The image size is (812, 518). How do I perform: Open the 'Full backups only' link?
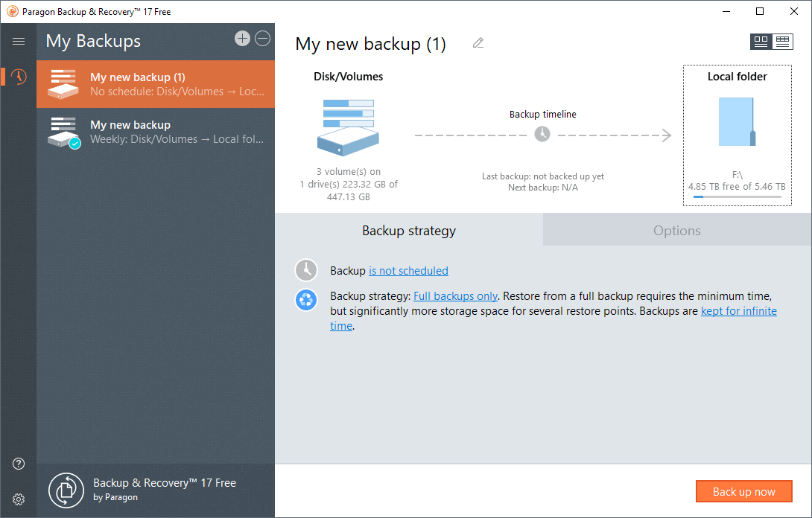pos(455,296)
